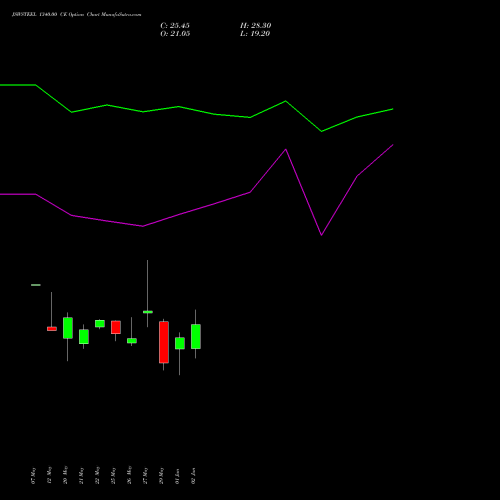Click the 26 May date label

(129, 476)
